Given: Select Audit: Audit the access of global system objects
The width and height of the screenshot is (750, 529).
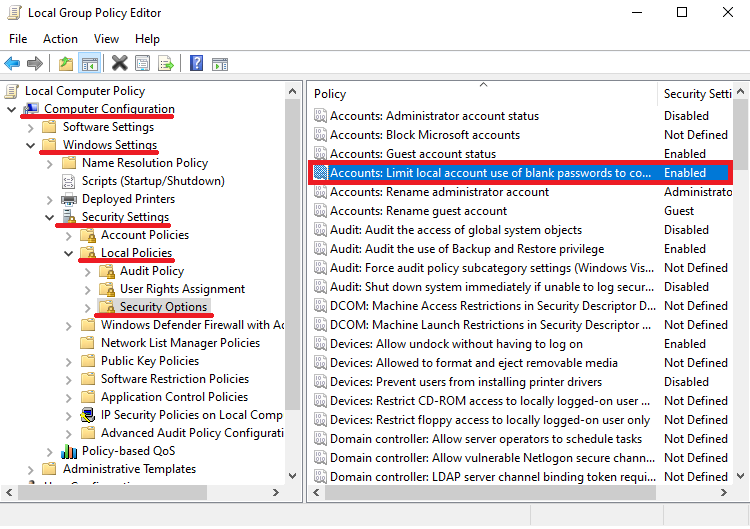Looking at the screenshot, I should tap(456, 230).
